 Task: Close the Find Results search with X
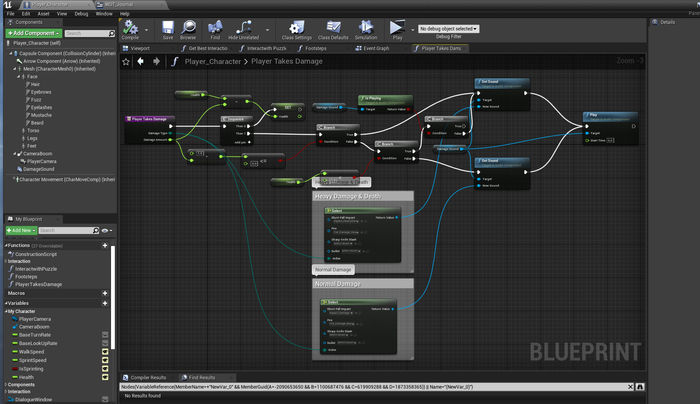(x=630, y=387)
